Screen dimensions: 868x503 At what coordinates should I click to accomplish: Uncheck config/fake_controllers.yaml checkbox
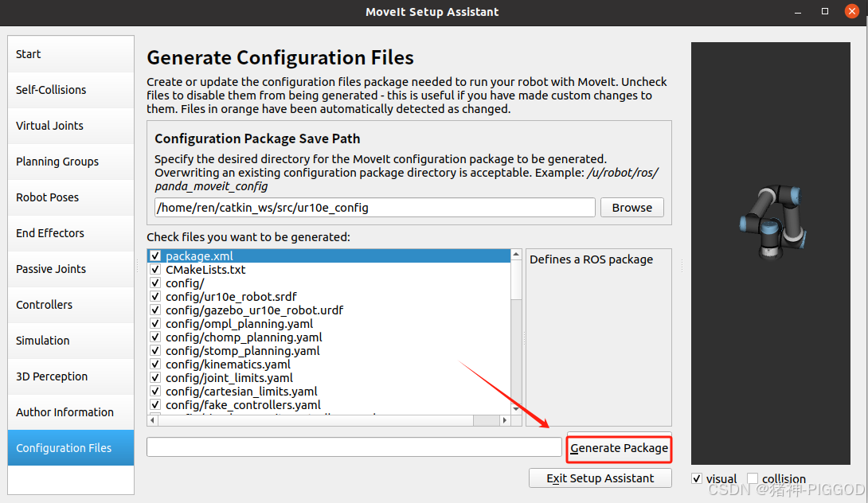coord(155,405)
